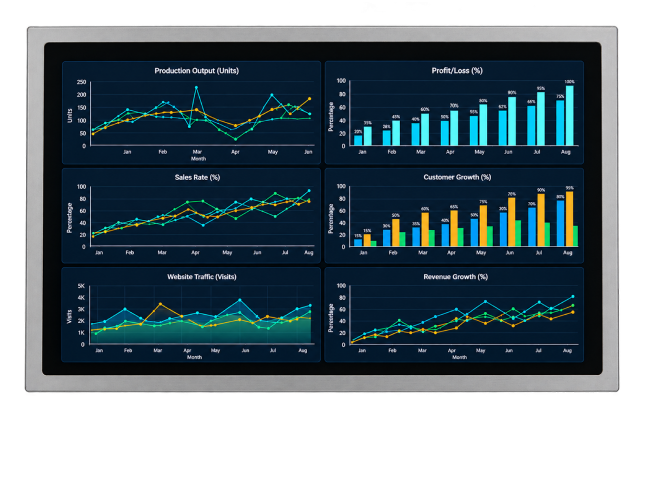Click the orange peak point near Mar in Website Traffic
This screenshot has width=649, height=493.
click(161, 304)
